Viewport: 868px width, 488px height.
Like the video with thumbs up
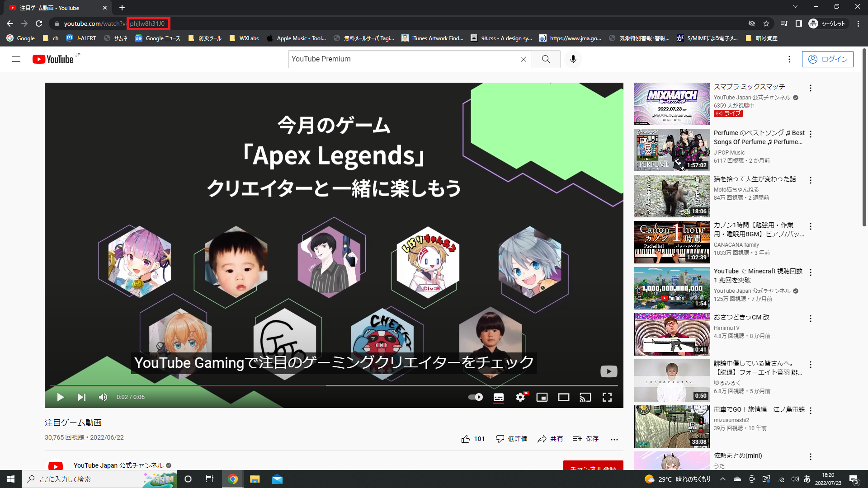[473, 439]
